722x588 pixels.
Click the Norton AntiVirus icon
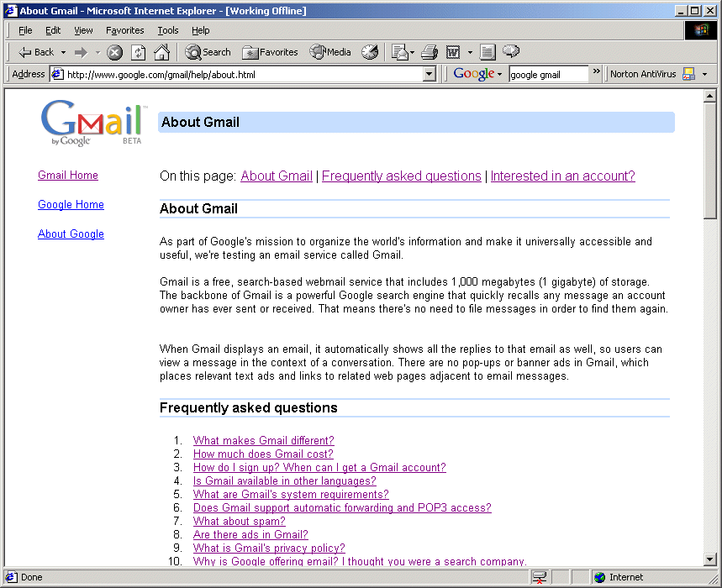coord(688,74)
